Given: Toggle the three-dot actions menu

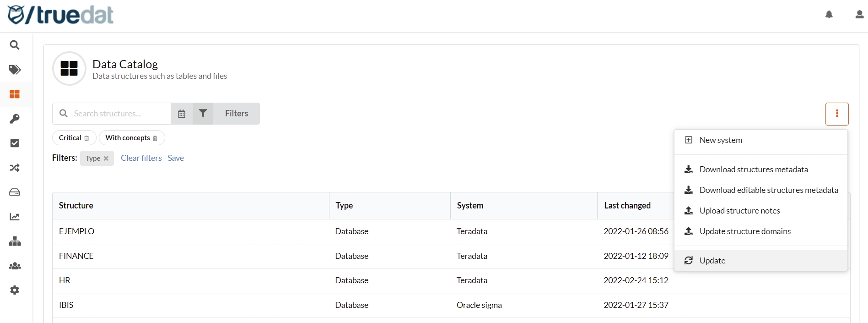Looking at the screenshot, I should pyautogui.click(x=837, y=114).
